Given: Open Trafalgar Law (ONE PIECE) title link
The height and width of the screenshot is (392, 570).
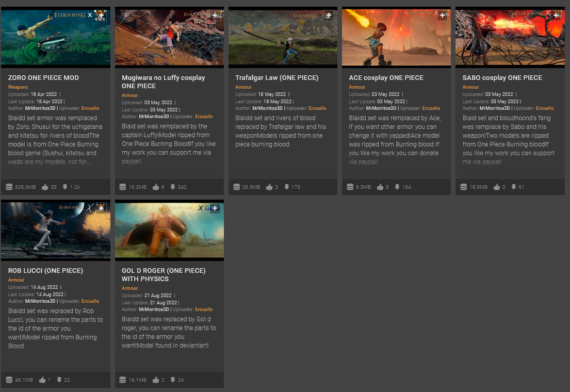Looking at the screenshot, I should [276, 78].
